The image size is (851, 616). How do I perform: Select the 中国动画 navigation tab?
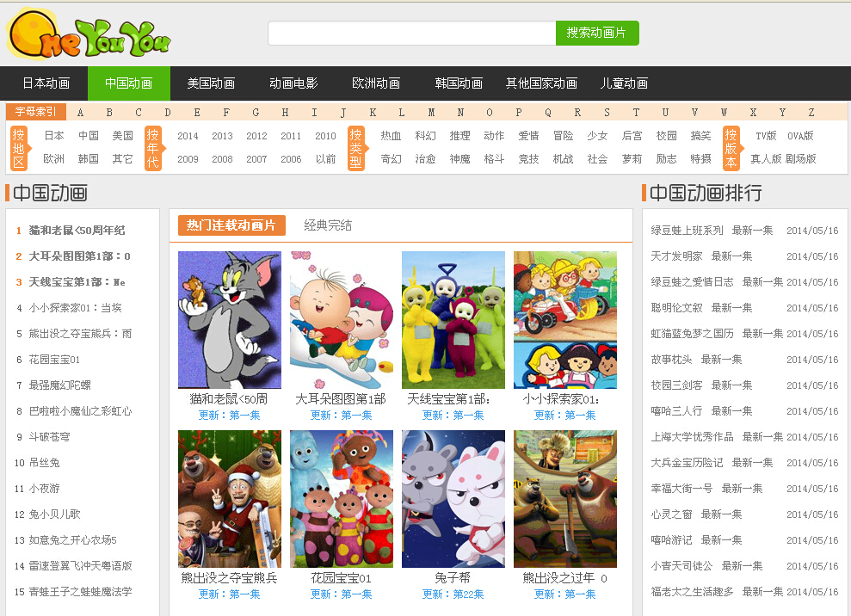(128, 83)
